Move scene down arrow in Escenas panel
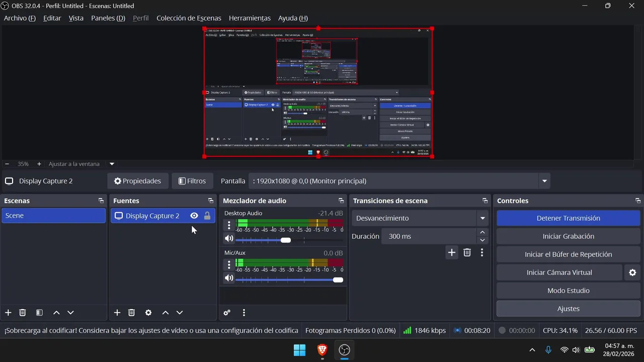 coord(70,313)
